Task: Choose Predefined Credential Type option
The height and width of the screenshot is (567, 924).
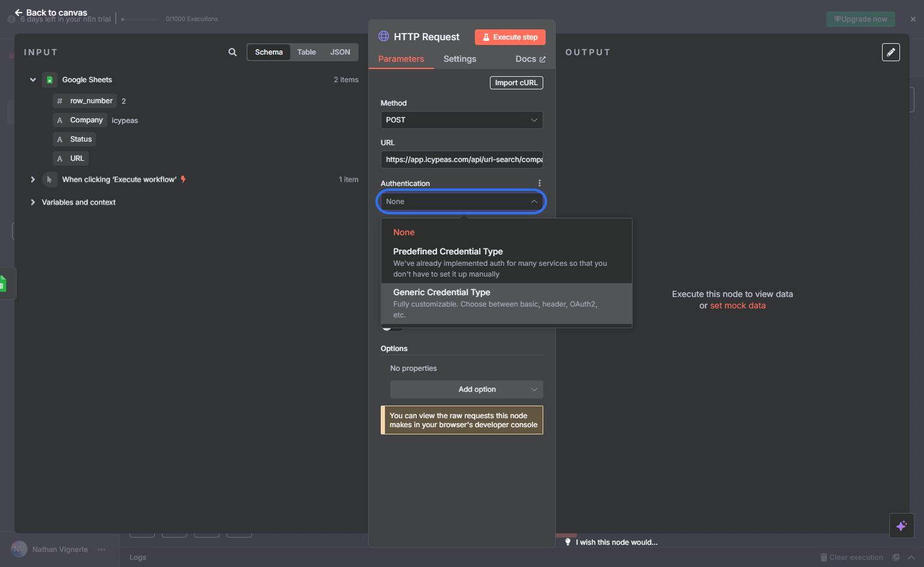Action: (507, 262)
